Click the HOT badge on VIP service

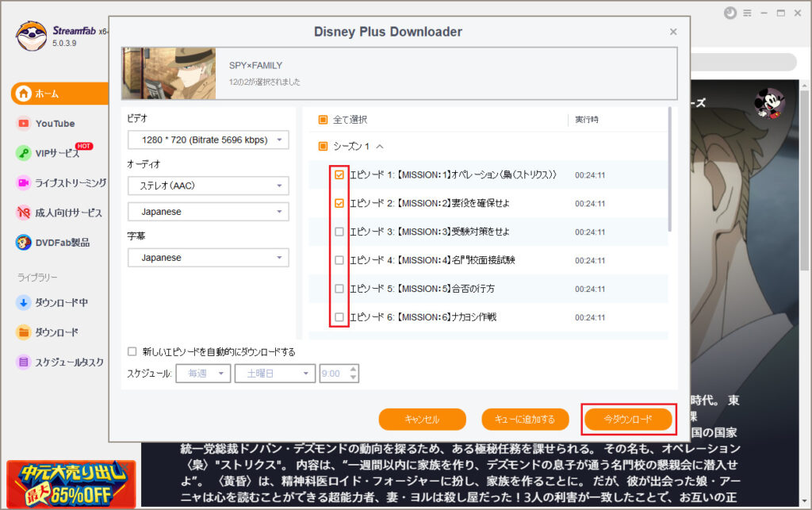click(x=84, y=146)
